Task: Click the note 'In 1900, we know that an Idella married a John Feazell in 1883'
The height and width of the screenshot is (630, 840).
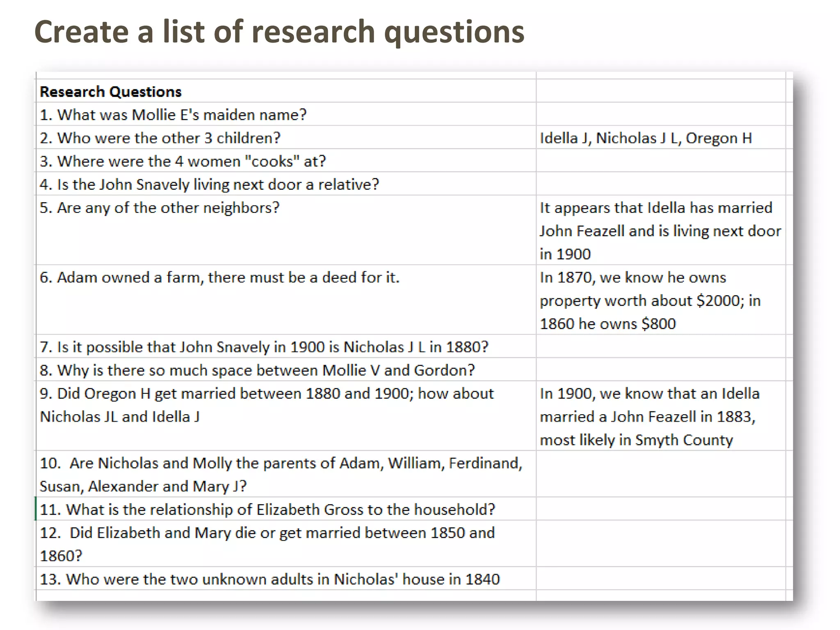Action: 661,416
